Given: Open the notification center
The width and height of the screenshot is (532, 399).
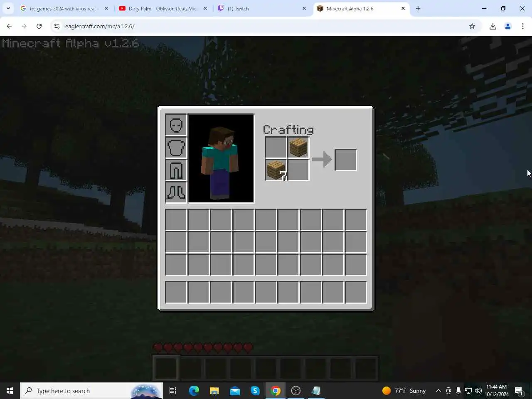Looking at the screenshot, I should [519, 391].
